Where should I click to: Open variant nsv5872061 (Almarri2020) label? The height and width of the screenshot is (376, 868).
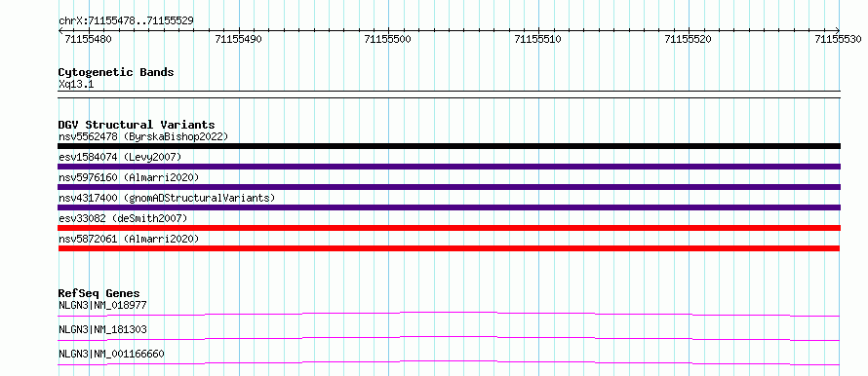point(129,239)
